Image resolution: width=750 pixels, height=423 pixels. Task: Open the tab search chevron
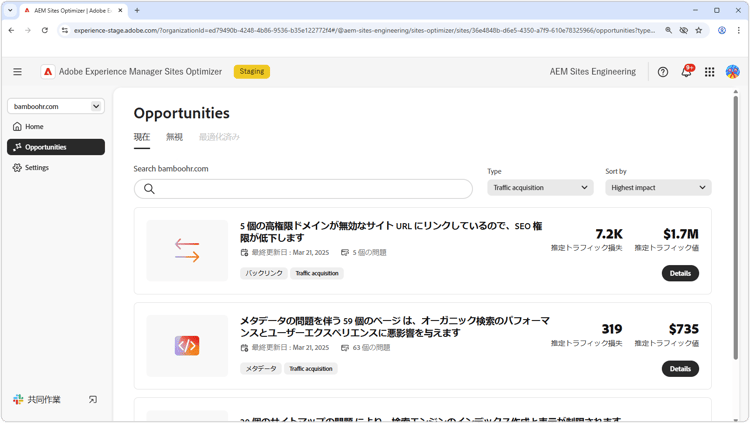coord(10,10)
